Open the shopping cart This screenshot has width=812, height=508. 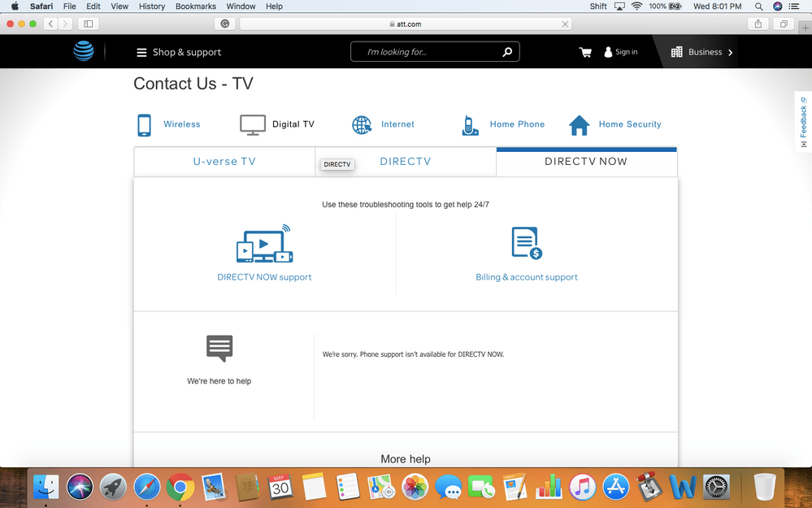tap(585, 52)
